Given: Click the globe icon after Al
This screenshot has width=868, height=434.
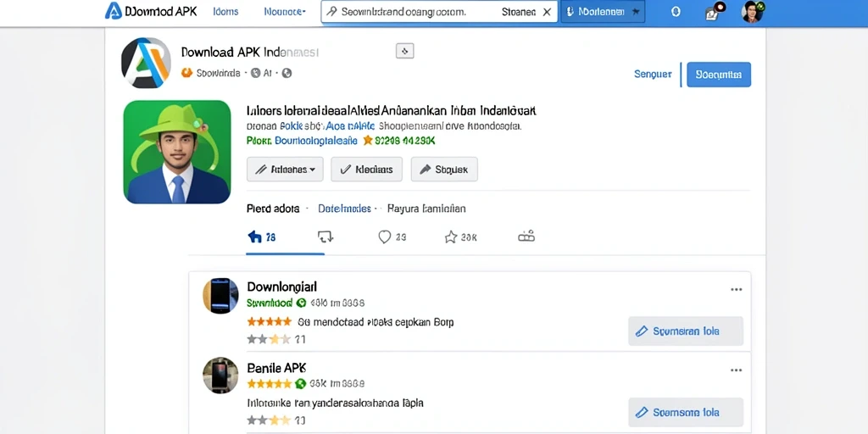Looking at the screenshot, I should (x=287, y=73).
